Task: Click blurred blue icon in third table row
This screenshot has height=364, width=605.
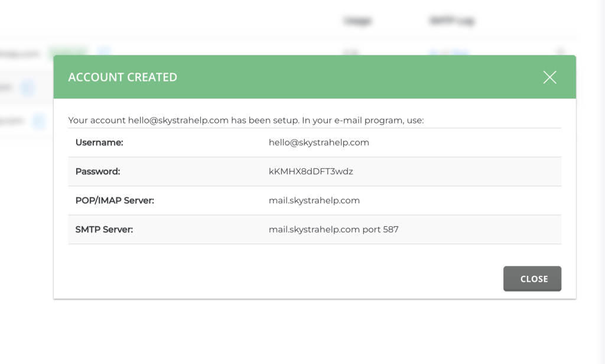Action: [x=39, y=121]
